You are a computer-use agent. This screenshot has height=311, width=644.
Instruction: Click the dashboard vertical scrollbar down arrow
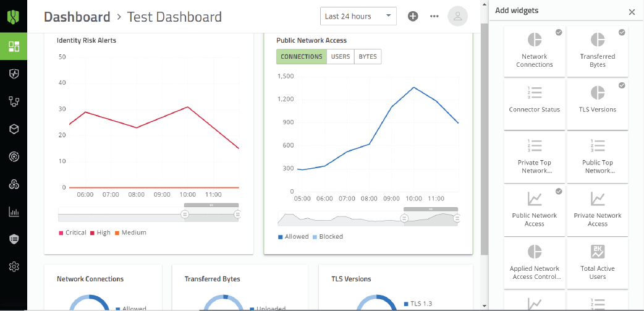[484, 305]
